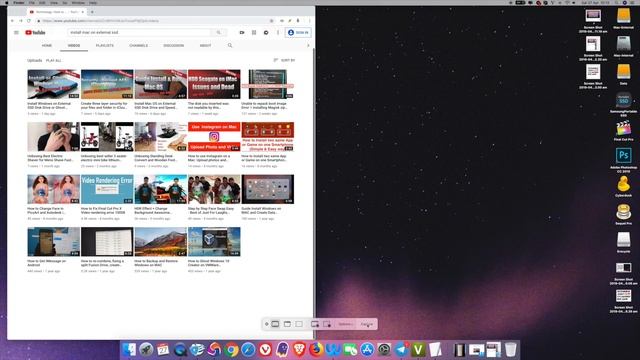Open Brave browser from the Dock
640x360 pixels.
(299, 350)
